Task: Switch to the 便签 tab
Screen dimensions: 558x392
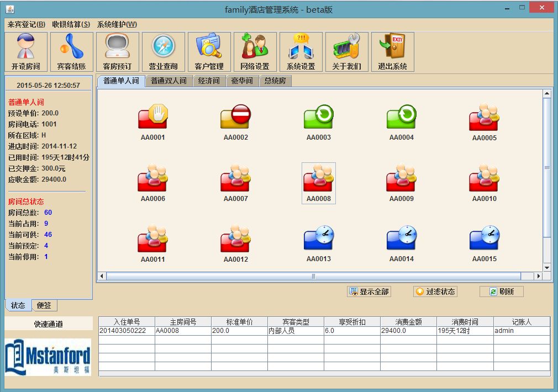Action: (44, 305)
